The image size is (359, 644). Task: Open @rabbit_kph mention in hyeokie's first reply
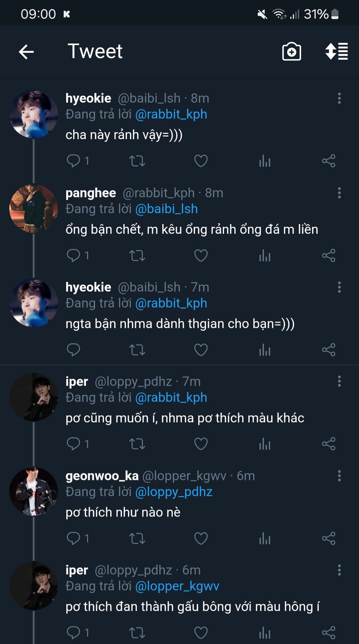click(171, 114)
